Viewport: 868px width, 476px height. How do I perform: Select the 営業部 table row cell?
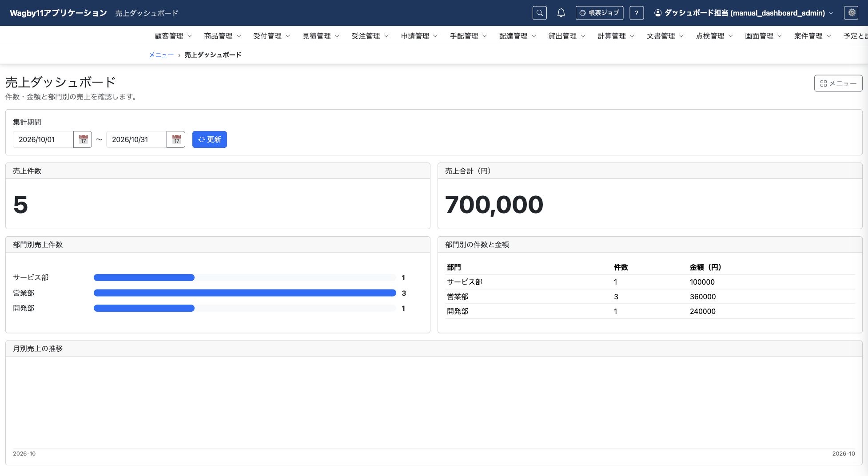[458, 297]
